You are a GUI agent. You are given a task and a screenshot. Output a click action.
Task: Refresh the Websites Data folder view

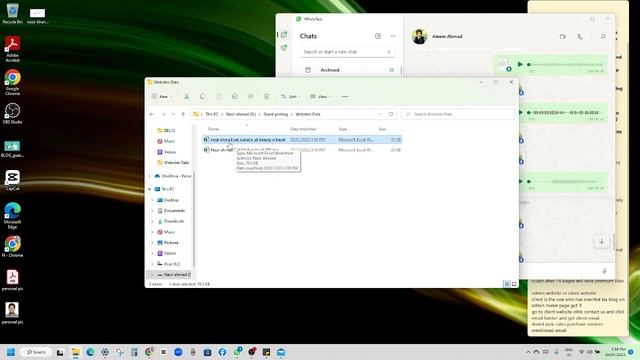[x=391, y=114]
